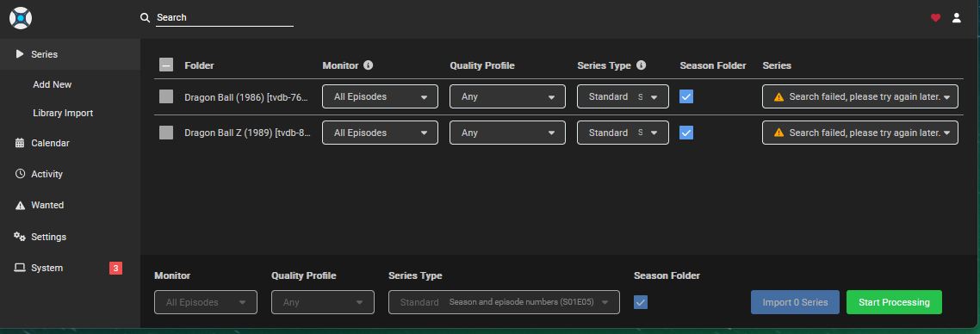The image size is (980, 334).
Task: Open the footer Monitor dropdown
Action: 206,302
